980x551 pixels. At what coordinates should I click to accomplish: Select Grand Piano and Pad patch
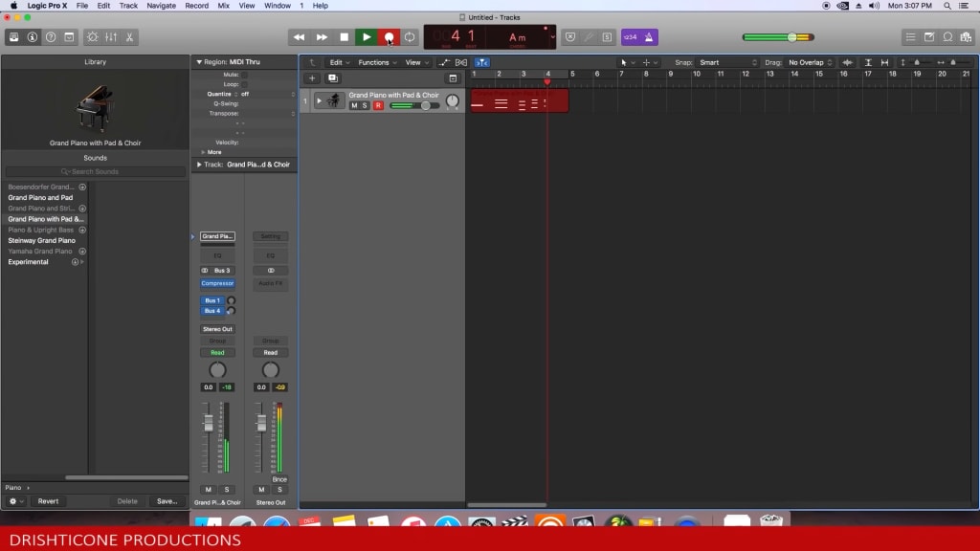point(40,197)
